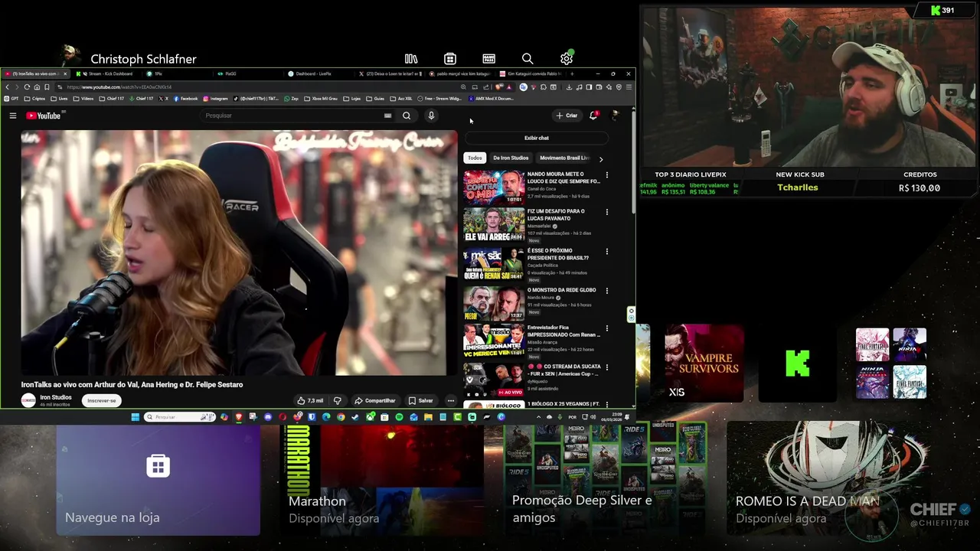Click the Compartilhar share button
980x551 pixels.
click(x=375, y=400)
